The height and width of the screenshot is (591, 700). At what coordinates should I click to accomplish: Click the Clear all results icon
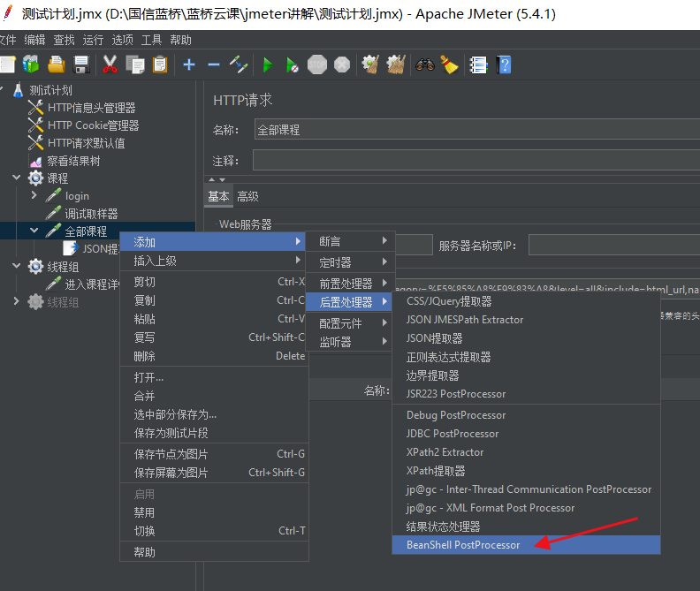pyautogui.click(x=396, y=65)
